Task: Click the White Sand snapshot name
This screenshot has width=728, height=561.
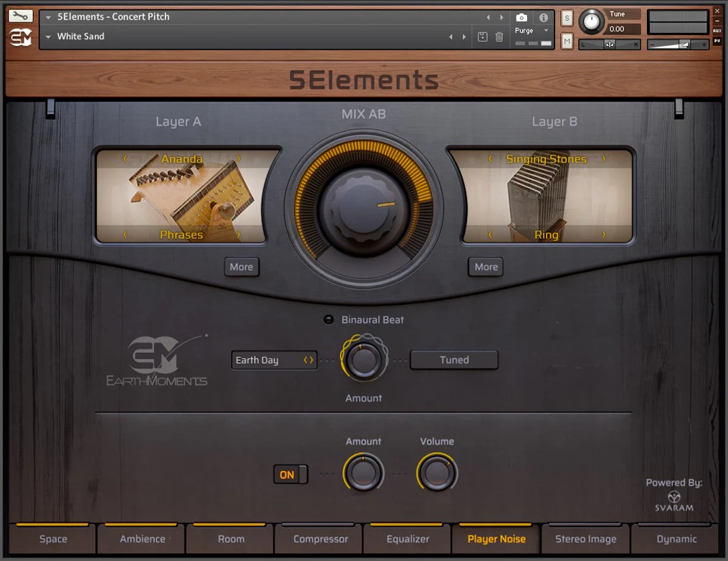Action: (x=81, y=36)
